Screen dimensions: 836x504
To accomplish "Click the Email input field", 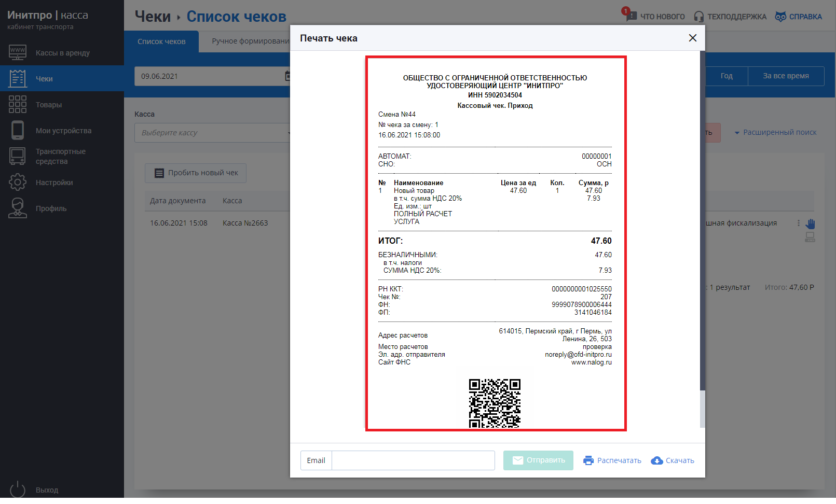I will pyautogui.click(x=413, y=460).
